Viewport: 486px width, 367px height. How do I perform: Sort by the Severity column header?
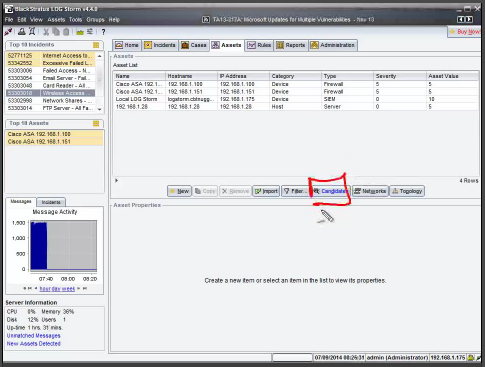click(400, 76)
